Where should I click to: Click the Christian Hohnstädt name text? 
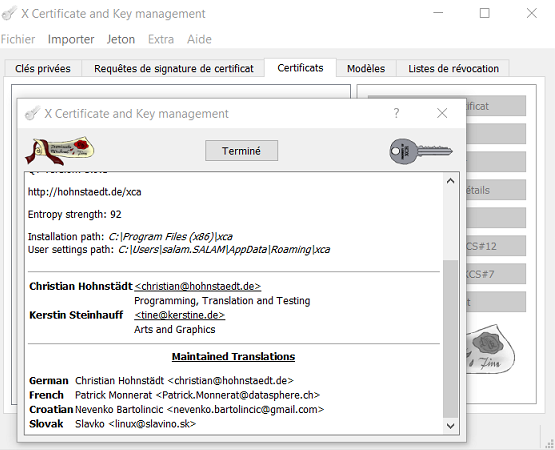[x=81, y=286]
